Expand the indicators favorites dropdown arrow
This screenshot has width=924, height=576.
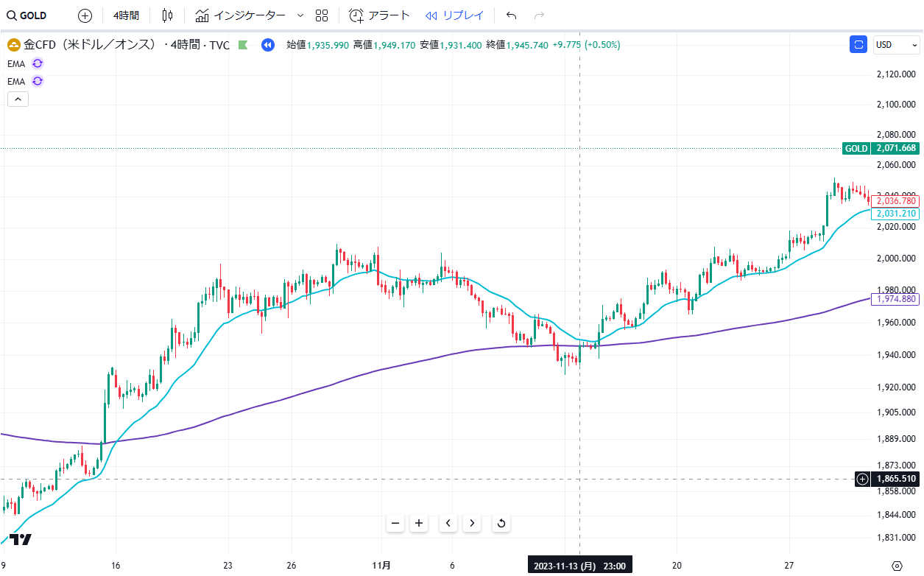point(300,15)
